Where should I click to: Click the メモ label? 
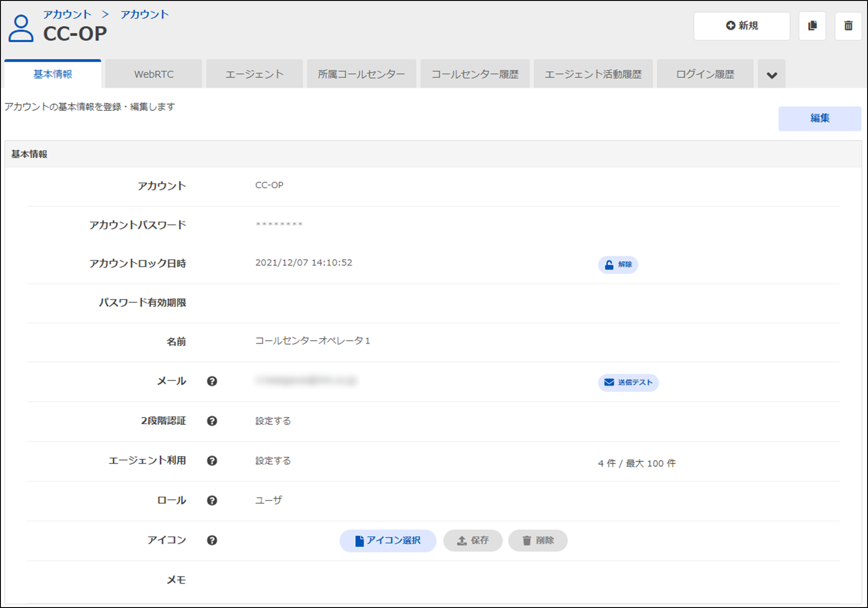pyautogui.click(x=176, y=580)
